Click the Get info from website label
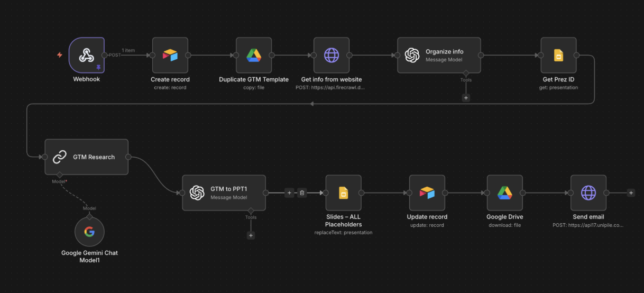The image size is (644, 293). click(332, 79)
